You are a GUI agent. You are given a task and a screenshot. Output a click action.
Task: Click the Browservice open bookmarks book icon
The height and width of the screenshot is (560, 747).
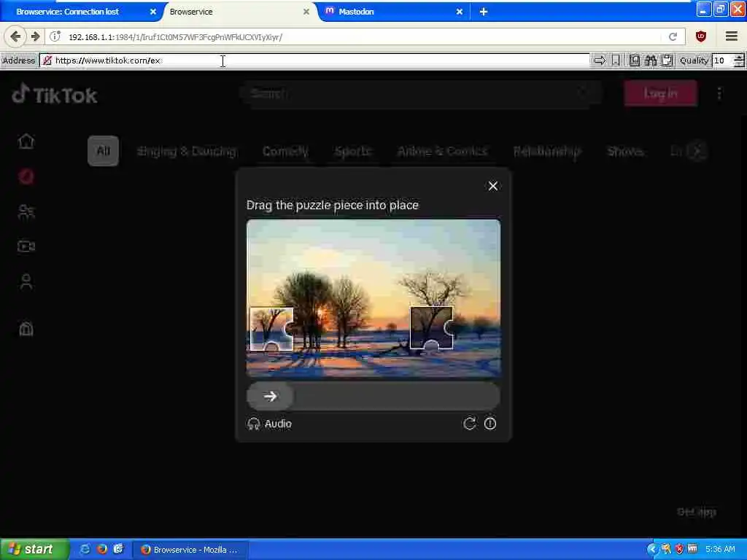coord(634,61)
